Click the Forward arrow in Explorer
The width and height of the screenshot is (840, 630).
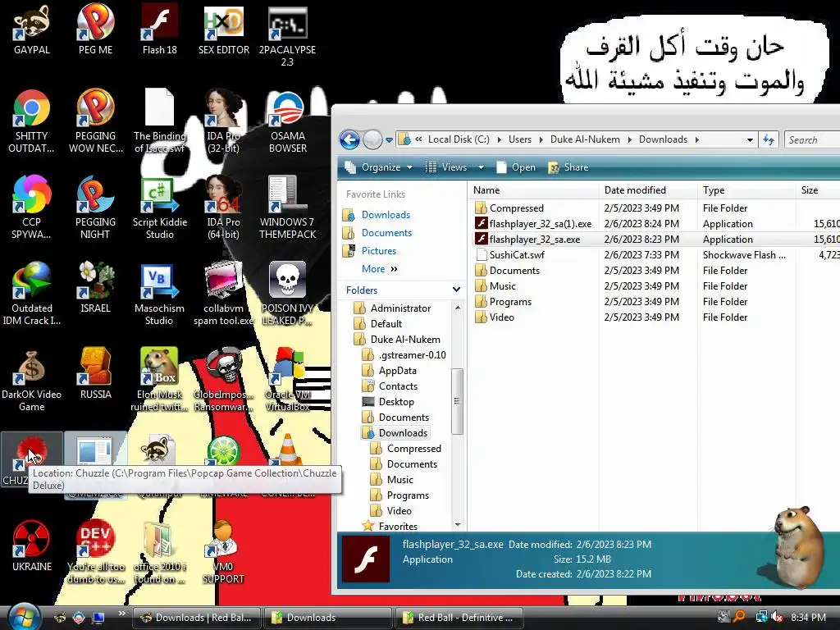point(372,139)
